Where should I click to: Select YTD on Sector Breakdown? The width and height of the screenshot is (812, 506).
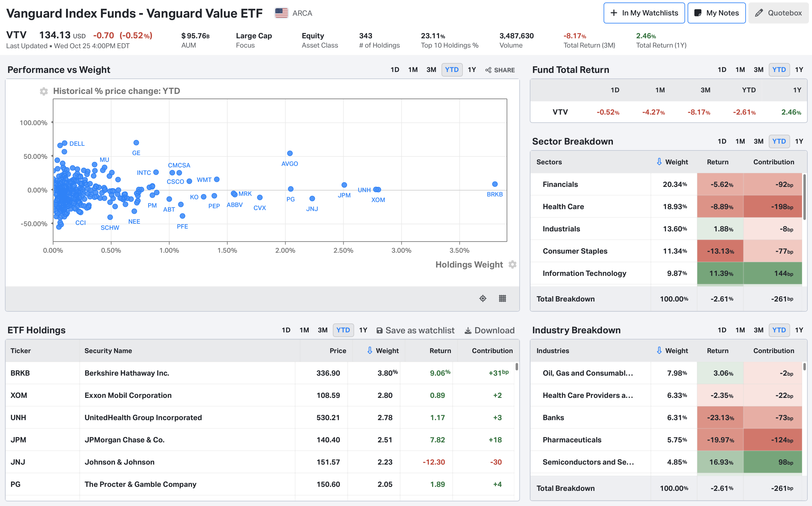(779, 141)
